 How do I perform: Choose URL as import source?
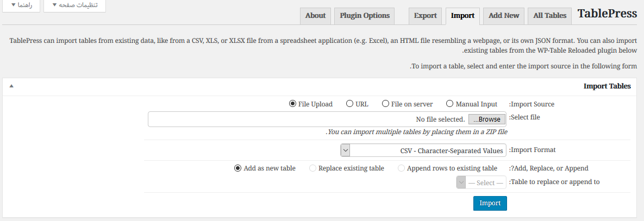point(350,104)
